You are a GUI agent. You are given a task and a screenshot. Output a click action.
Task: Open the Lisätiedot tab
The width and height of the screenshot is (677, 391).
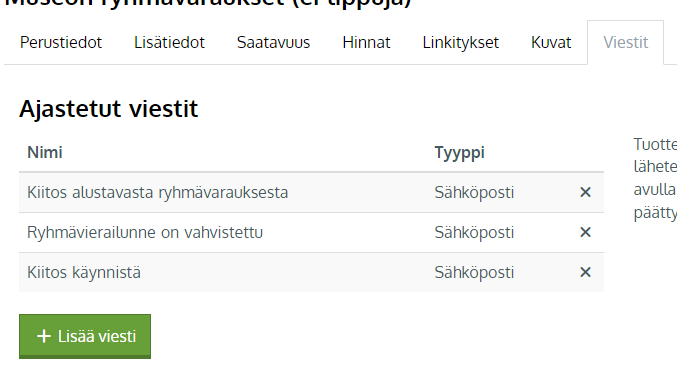coord(169,42)
